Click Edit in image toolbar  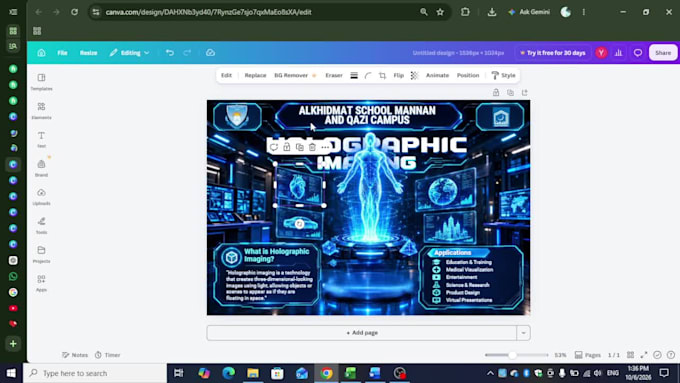[226, 75]
